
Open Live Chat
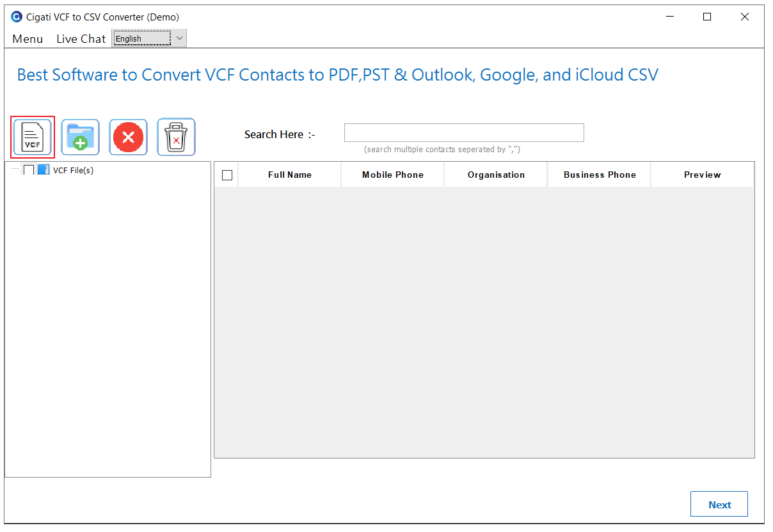point(81,39)
